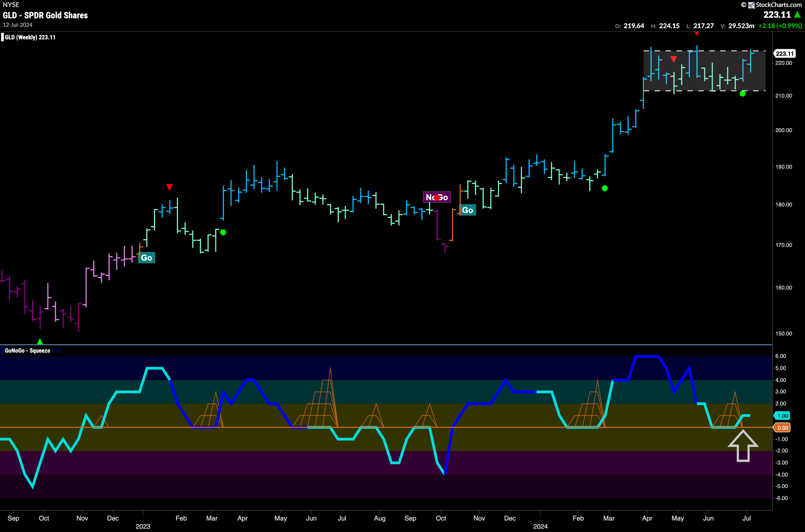The image size is (805, 532).
Task: Click the Aug month label on the time axis
Action: [x=380, y=518]
